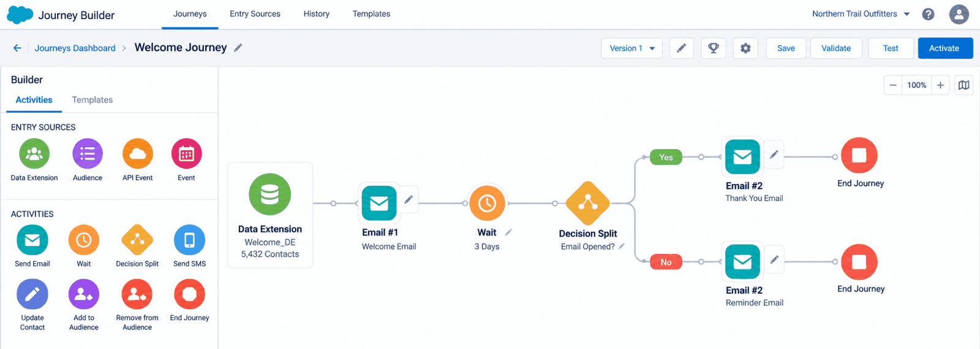This screenshot has width=980, height=349.
Task: Click the Salesforce cloud logo
Action: [x=20, y=15]
